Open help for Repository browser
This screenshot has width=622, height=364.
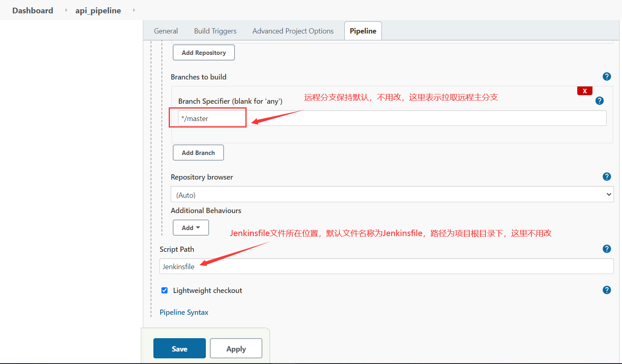point(606,177)
